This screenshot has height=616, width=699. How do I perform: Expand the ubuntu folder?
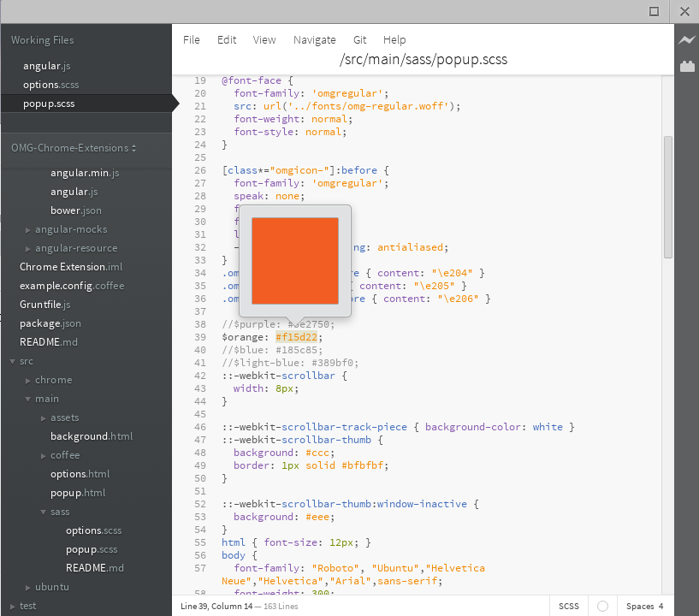pyautogui.click(x=52, y=587)
